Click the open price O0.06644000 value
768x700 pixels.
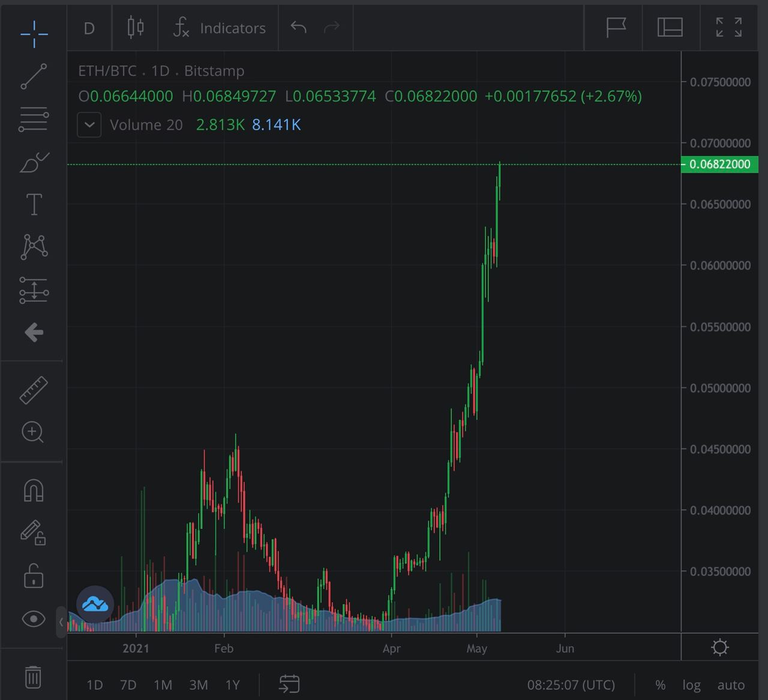pyautogui.click(x=125, y=97)
